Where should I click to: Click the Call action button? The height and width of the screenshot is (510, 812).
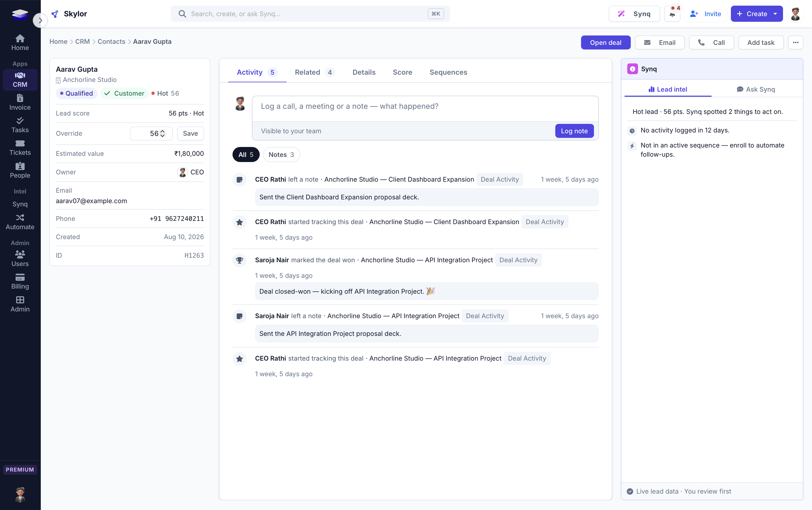coord(711,42)
